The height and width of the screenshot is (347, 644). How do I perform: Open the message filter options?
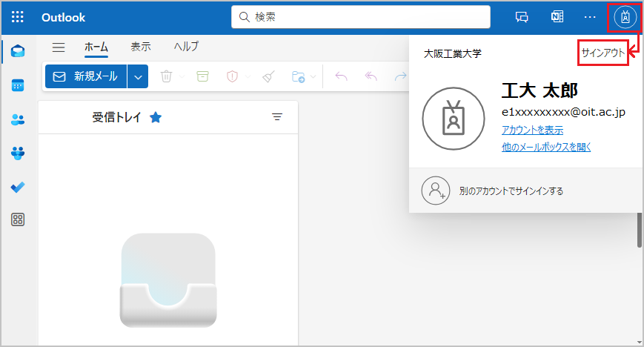coord(277,117)
